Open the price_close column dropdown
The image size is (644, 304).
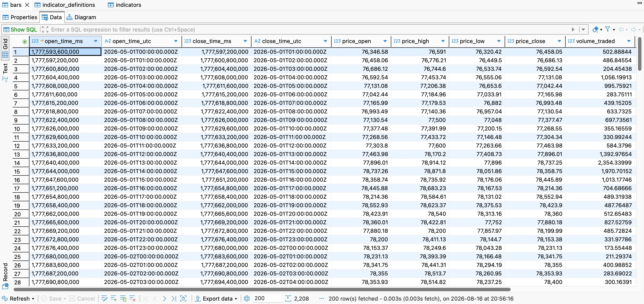coord(559,41)
